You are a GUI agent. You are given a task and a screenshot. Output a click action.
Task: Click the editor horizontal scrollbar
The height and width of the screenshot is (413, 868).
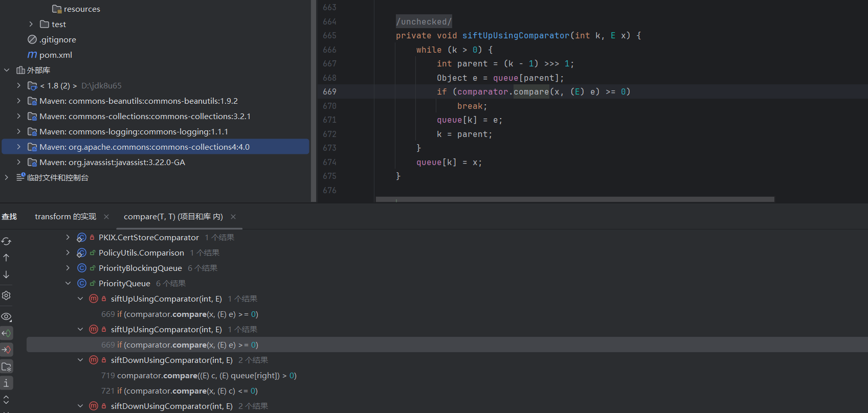574,199
